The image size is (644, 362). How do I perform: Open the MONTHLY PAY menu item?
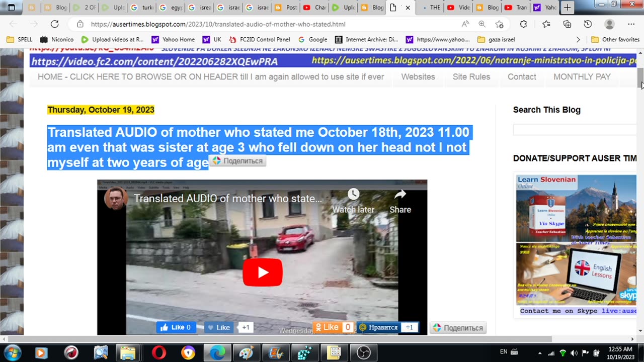tap(582, 76)
